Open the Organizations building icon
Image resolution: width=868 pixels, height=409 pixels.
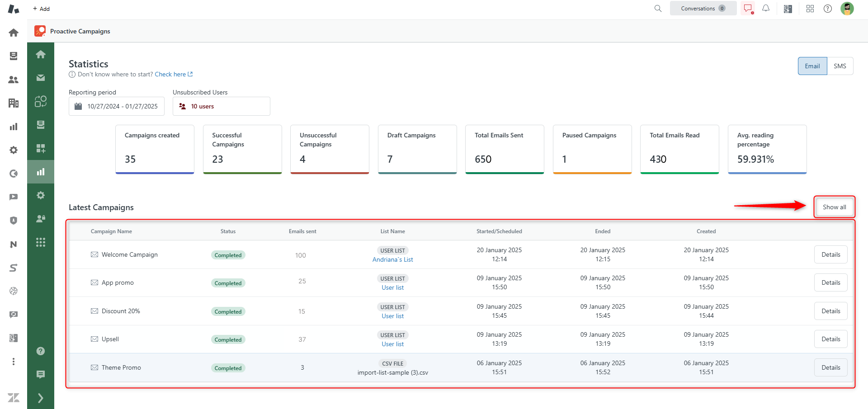(14, 103)
